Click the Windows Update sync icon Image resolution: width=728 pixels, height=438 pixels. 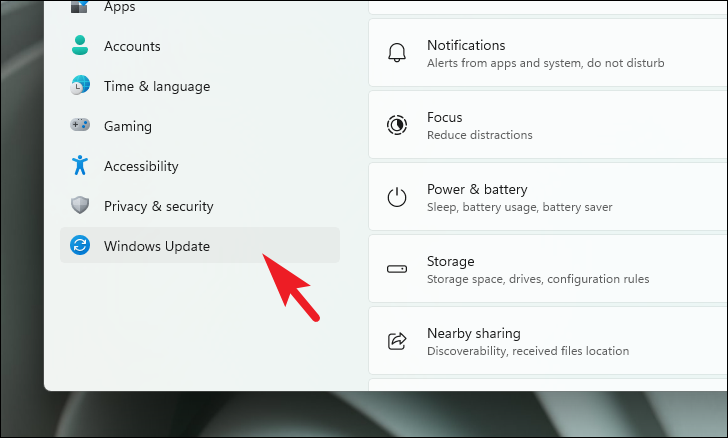tap(80, 245)
